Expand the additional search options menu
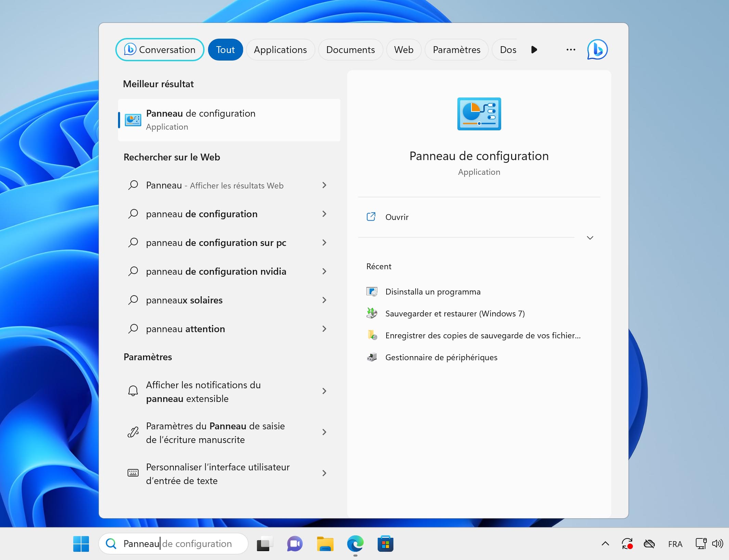Screen dimensions: 729x560 570,49
